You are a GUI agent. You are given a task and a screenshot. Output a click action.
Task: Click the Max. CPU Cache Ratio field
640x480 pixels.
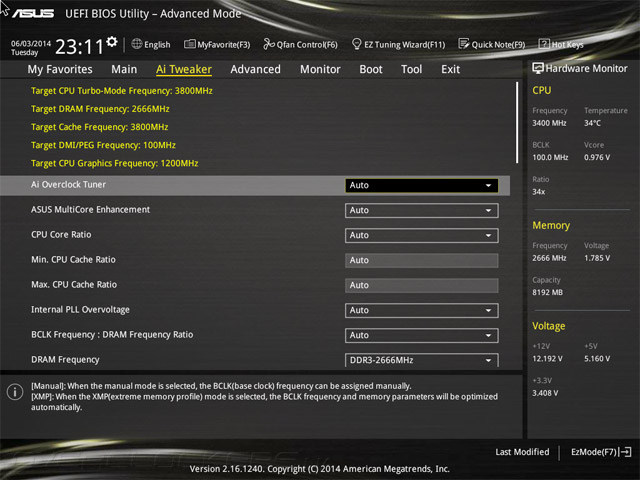(422, 285)
